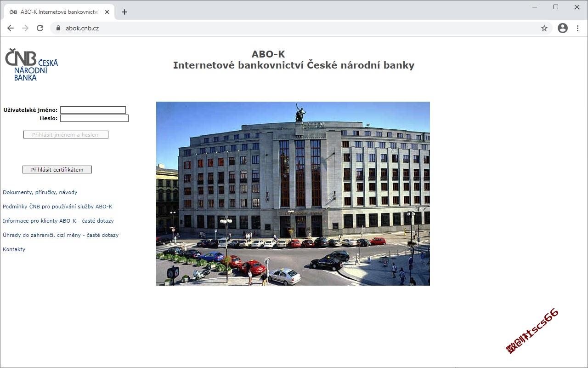Image resolution: width=588 pixels, height=368 pixels.
Task: Open the Chrome profile avatar icon
Action: click(x=563, y=28)
